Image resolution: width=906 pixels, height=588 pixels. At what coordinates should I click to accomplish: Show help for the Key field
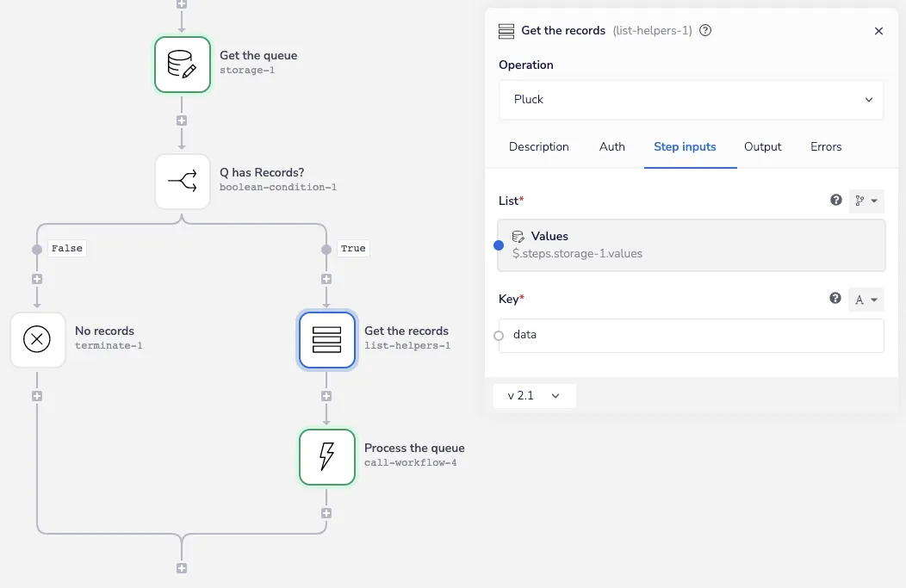835,298
